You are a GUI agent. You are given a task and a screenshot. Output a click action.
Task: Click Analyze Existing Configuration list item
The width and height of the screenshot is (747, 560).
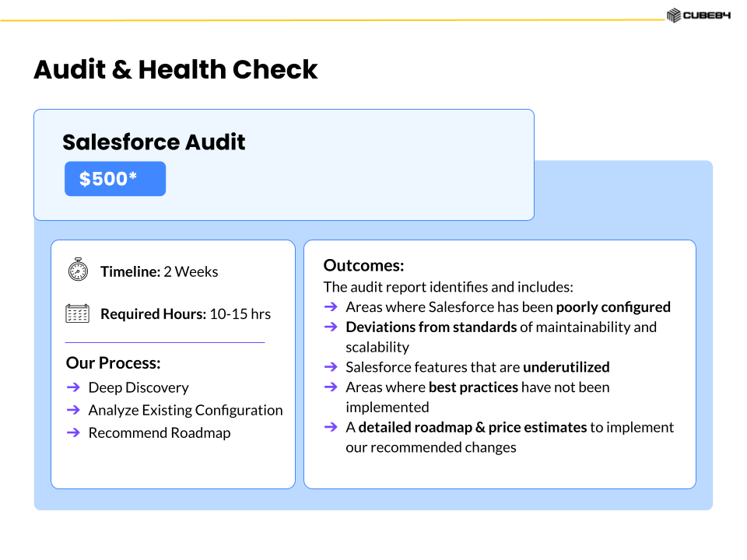pyautogui.click(x=186, y=410)
